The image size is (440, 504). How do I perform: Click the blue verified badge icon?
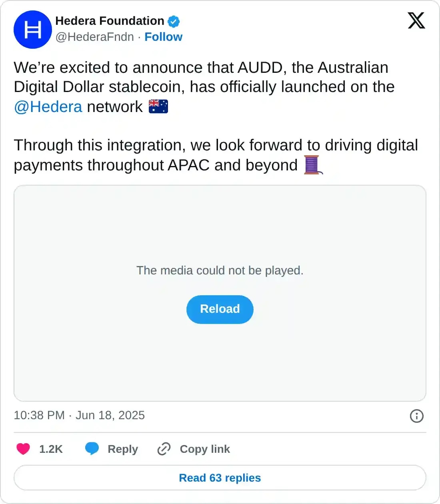(x=174, y=21)
